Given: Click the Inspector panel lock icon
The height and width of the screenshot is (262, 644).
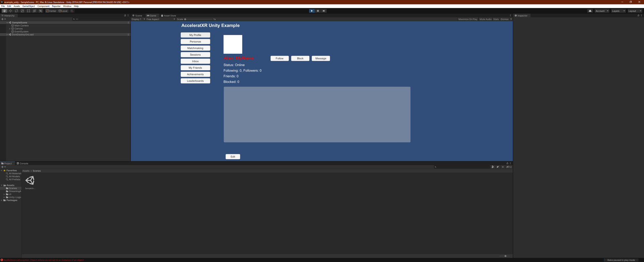Looking at the screenshot, I should [x=638, y=15].
